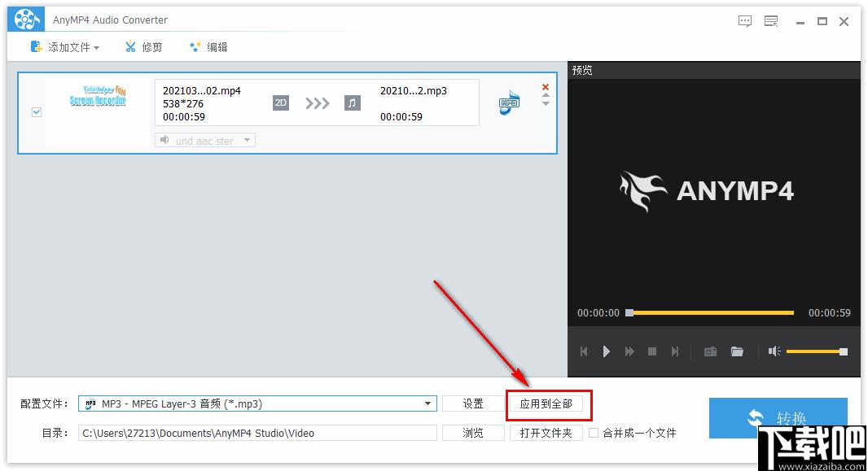Click the 设置 settings button
Viewport: 868px width, 471px height.
[473, 403]
